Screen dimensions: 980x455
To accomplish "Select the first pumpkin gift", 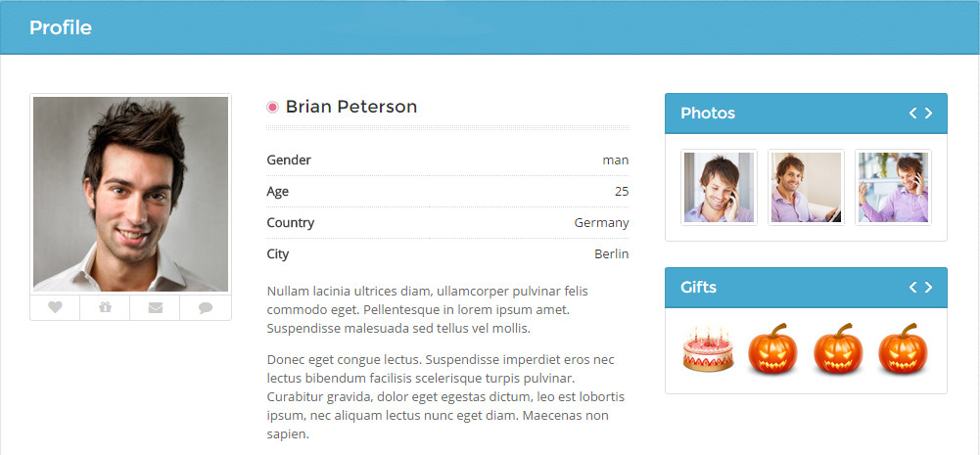I will (x=773, y=349).
